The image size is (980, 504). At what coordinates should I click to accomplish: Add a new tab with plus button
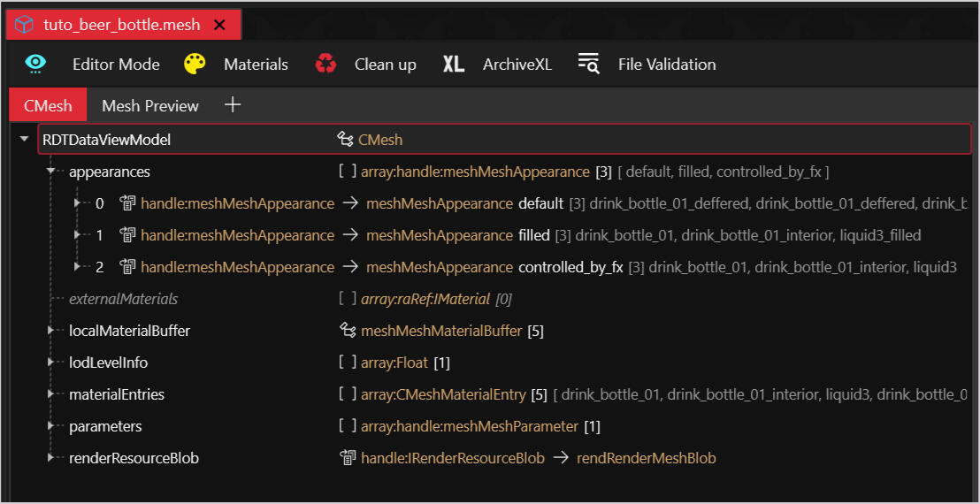tap(233, 105)
